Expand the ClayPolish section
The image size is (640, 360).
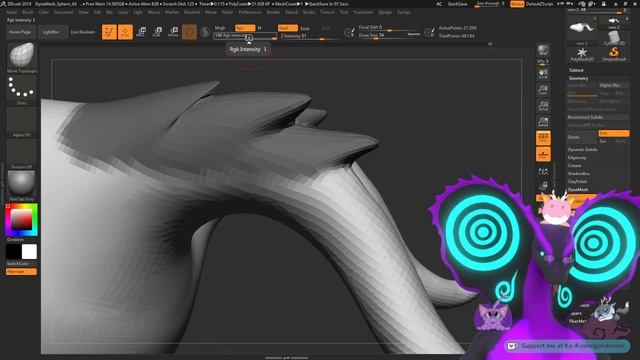[x=577, y=181]
